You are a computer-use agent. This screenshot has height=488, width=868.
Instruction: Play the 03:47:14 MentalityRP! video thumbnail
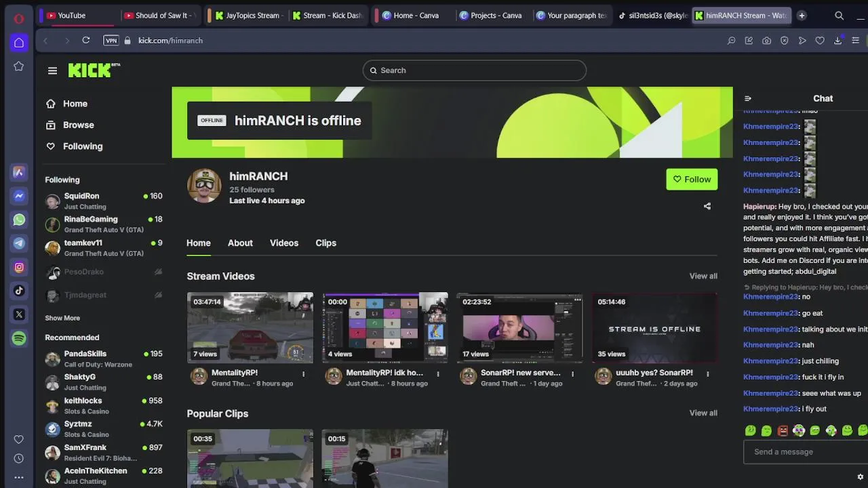click(x=250, y=327)
